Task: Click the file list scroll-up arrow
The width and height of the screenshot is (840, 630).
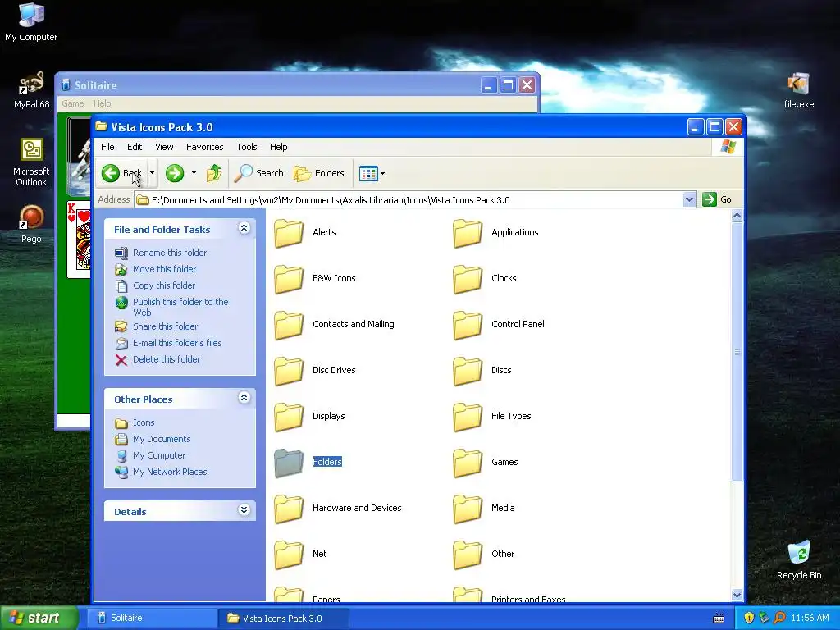Action: tap(737, 216)
